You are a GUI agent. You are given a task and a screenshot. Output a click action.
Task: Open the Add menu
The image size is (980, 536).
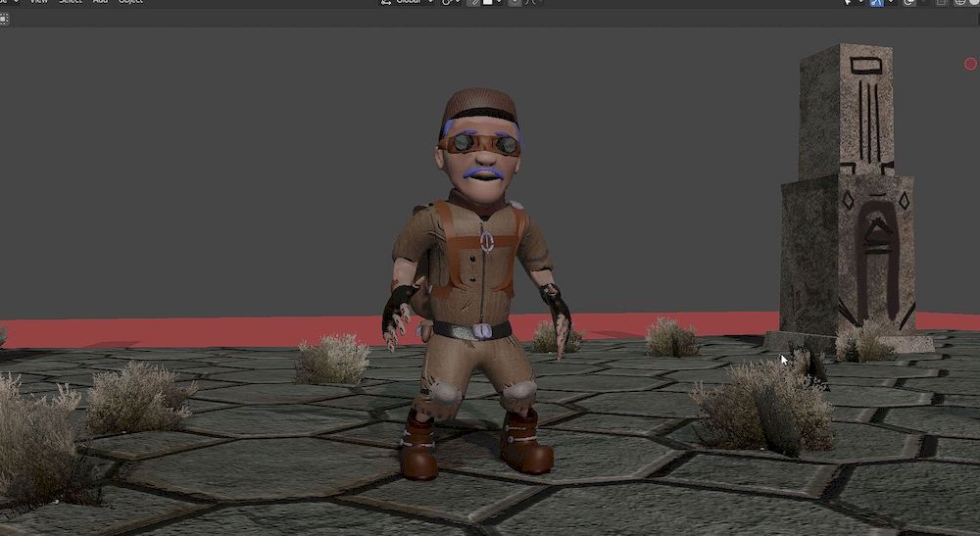(x=100, y=2)
